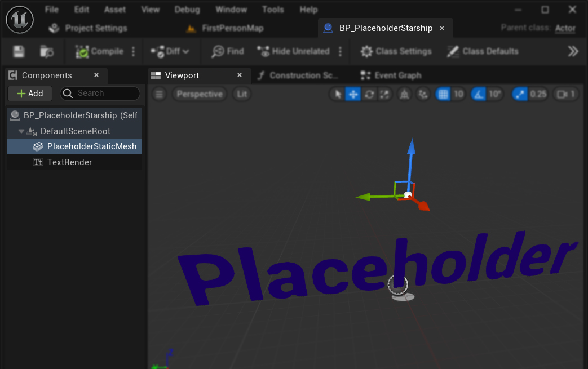Toggle rotation snapping
The height and width of the screenshot is (369, 588).
click(x=479, y=94)
